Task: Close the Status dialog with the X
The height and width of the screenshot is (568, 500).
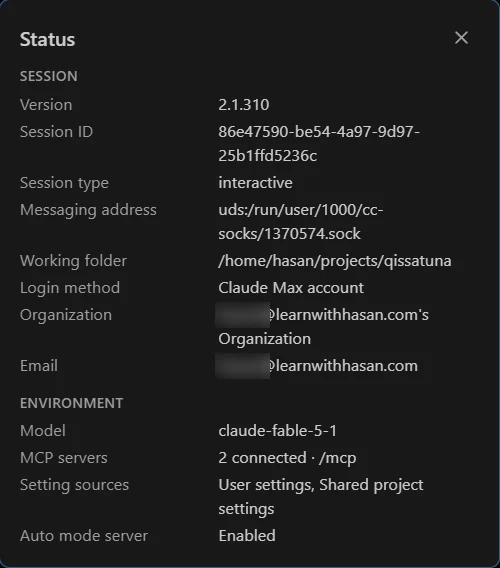Action: (461, 38)
